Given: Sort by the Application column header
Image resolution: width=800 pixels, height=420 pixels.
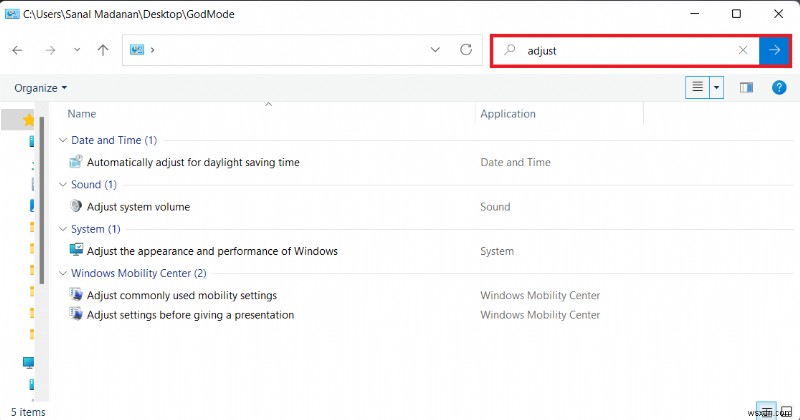Looking at the screenshot, I should (508, 114).
